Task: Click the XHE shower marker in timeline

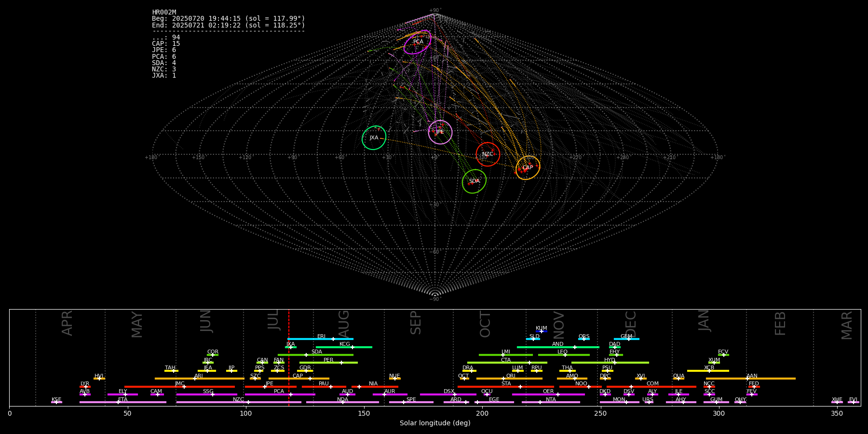Action: (x=837, y=402)
